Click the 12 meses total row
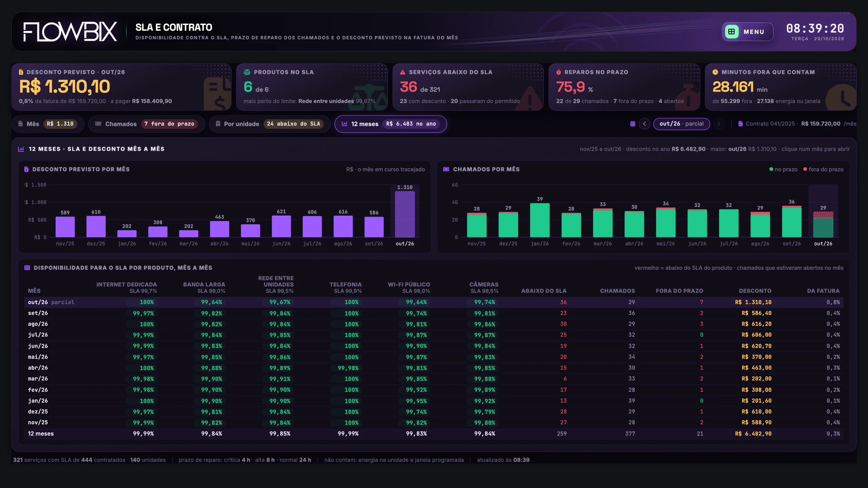 pyautogui.click(x=434, y=433)
